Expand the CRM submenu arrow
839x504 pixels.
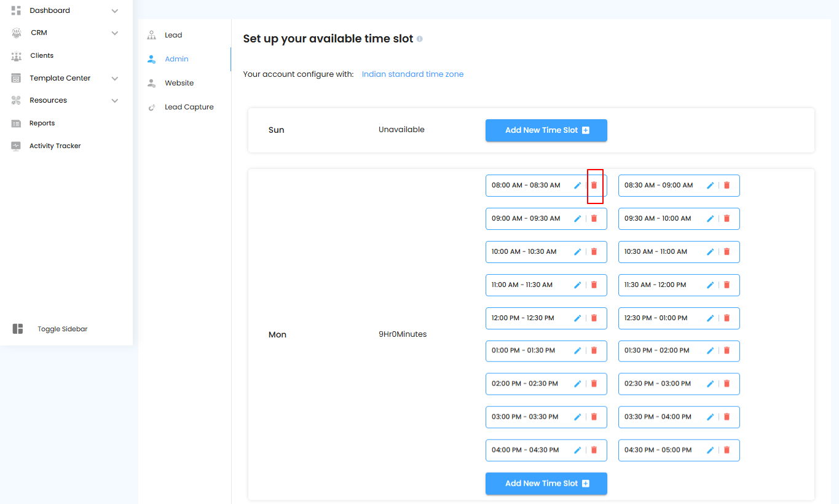tap(115, 33)
